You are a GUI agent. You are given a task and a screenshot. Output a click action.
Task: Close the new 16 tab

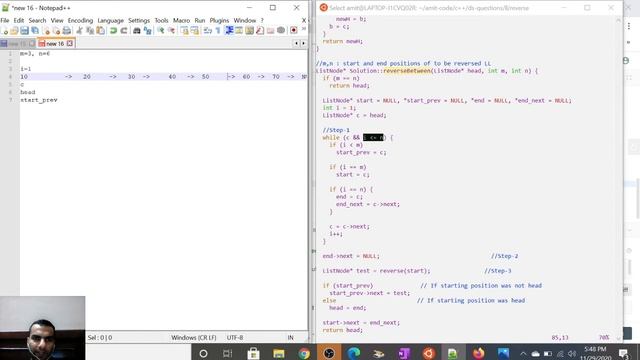point(70,43)
